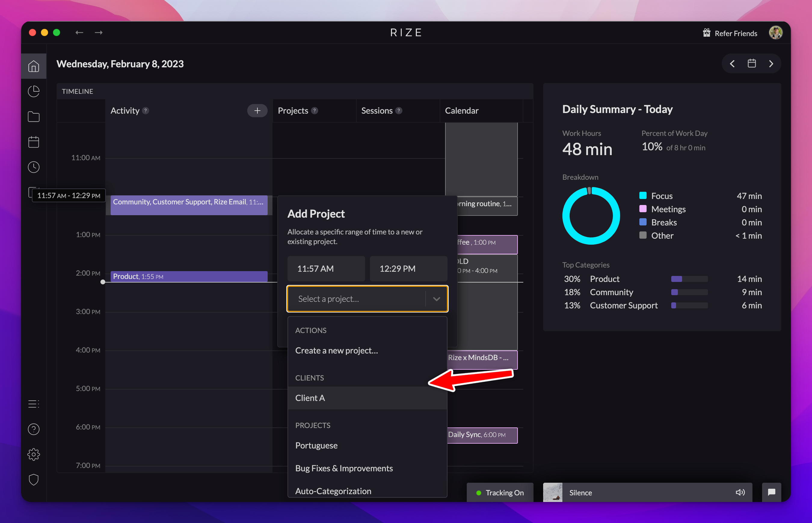Click the plus button in Activity column

(257, 110)
